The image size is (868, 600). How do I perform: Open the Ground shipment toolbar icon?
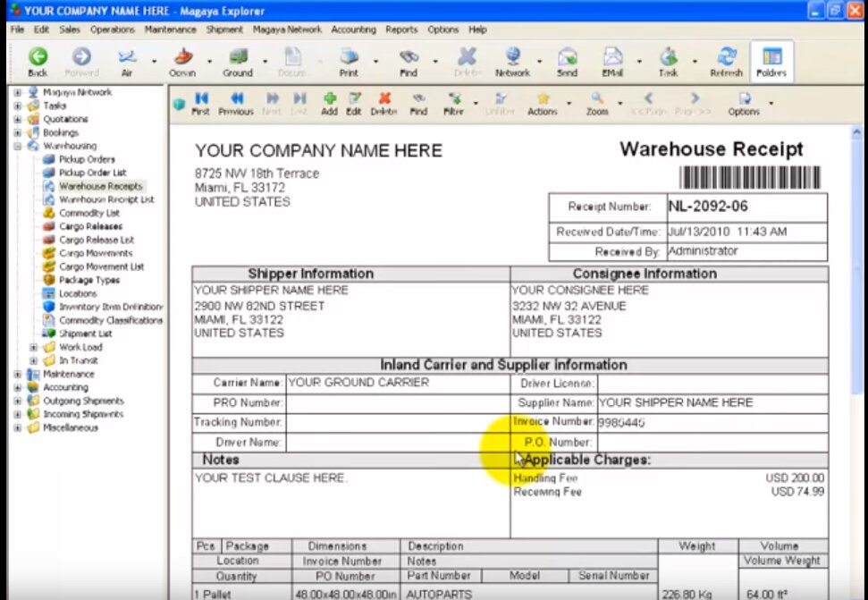click(237, 60)
